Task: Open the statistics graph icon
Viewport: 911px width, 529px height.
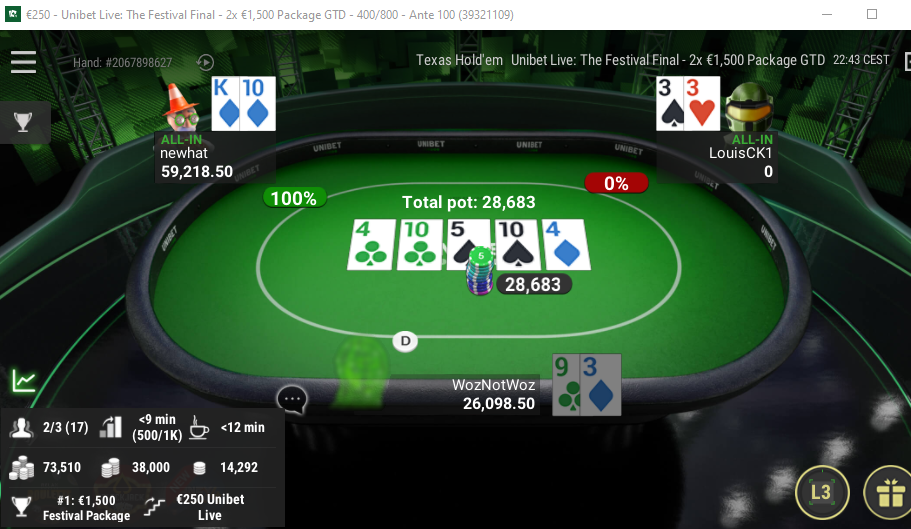Action: [x=24, y=381]
